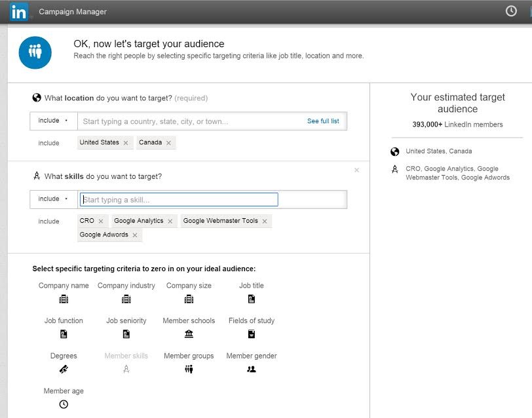Click 393,000+ LinkedIn members estimate

coord(457,124)
